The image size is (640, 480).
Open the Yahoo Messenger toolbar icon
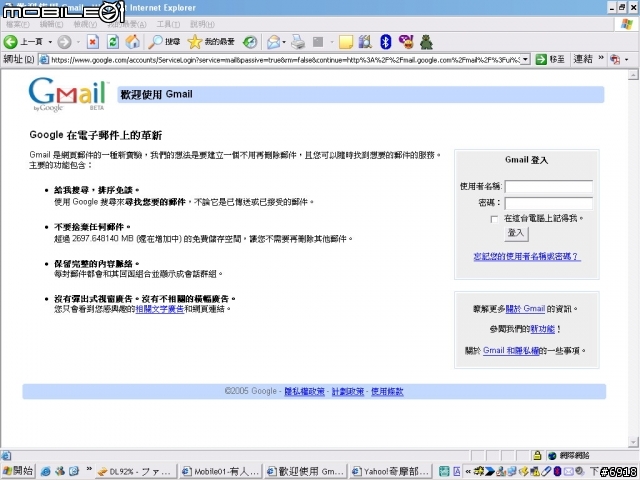[406, 42]
